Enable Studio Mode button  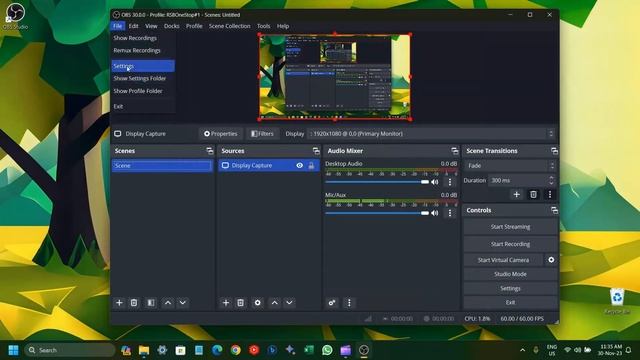pyautogui.click(x=510, y=274)
